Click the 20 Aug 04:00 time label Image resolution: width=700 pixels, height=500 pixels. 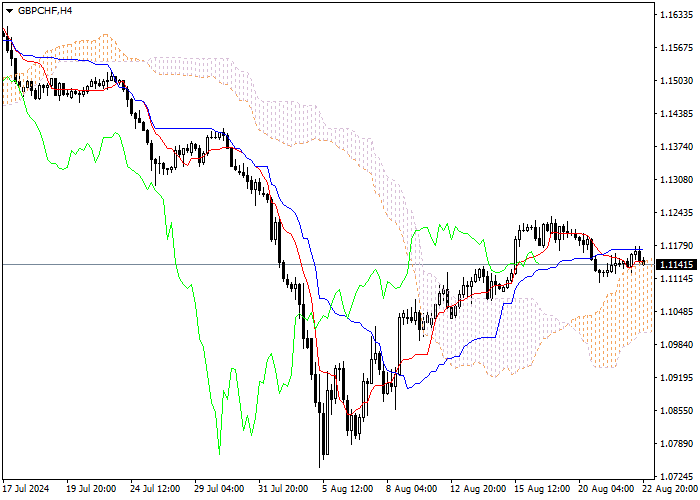[x=606, y=489]
